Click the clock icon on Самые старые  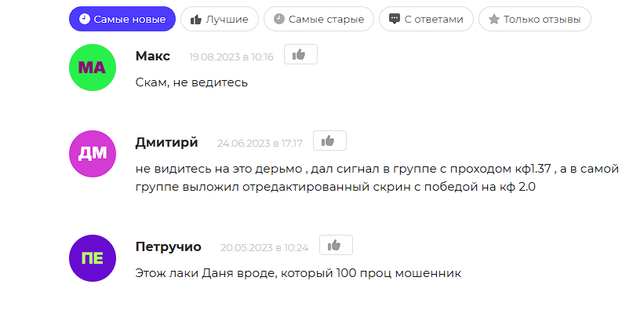tap(279, 20)
